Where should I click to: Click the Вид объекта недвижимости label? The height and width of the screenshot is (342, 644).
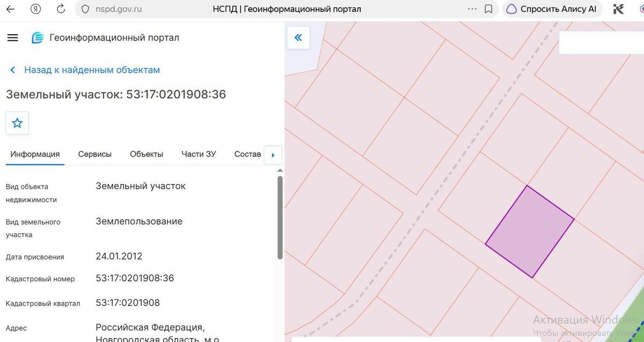tap(31, 193)
